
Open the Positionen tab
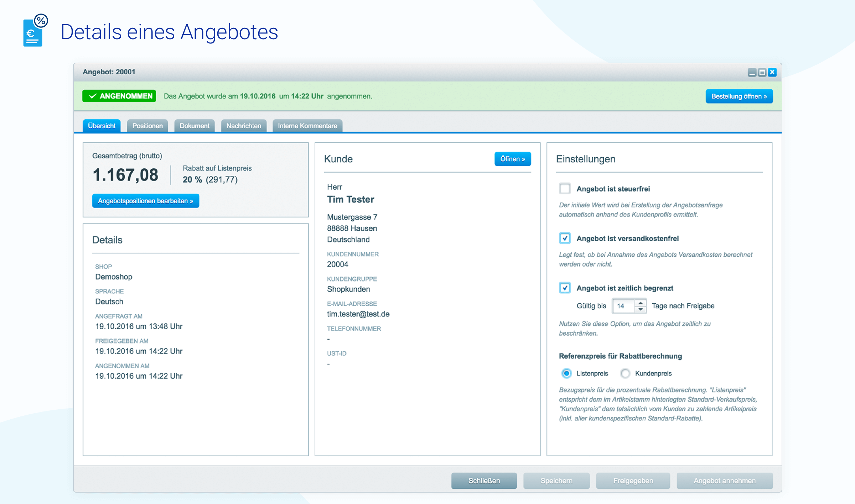click(147, 126)
